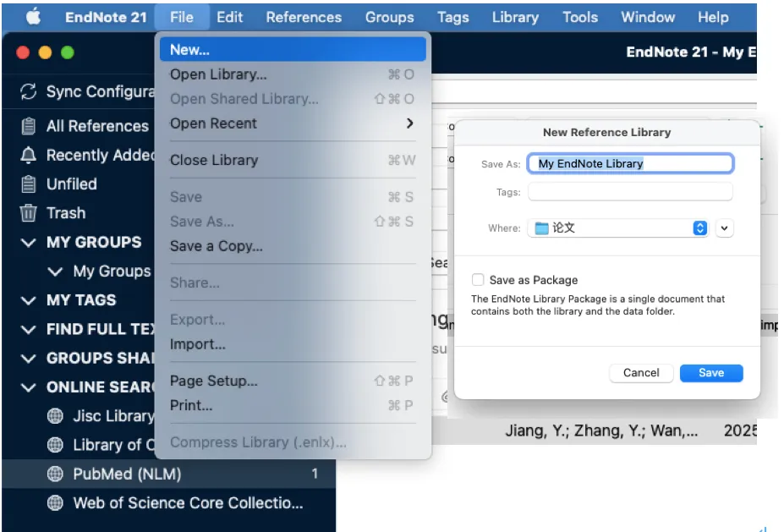Image resolution: width=784 pixels, height=532 pixels.
Task: Click the Trash bin icon
Action: click(29, 213)
